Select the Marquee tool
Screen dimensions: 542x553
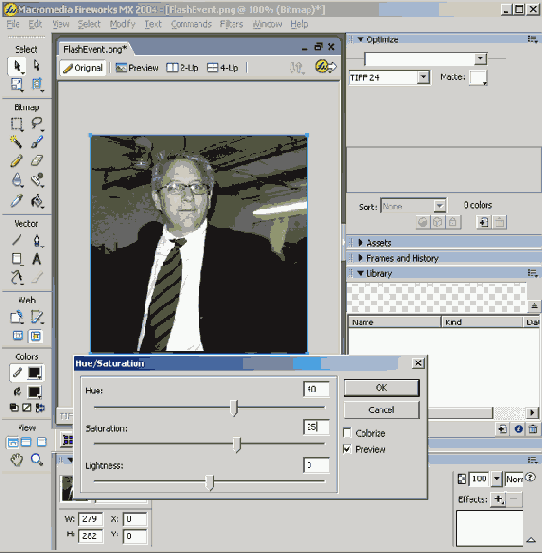coord(16,124)
